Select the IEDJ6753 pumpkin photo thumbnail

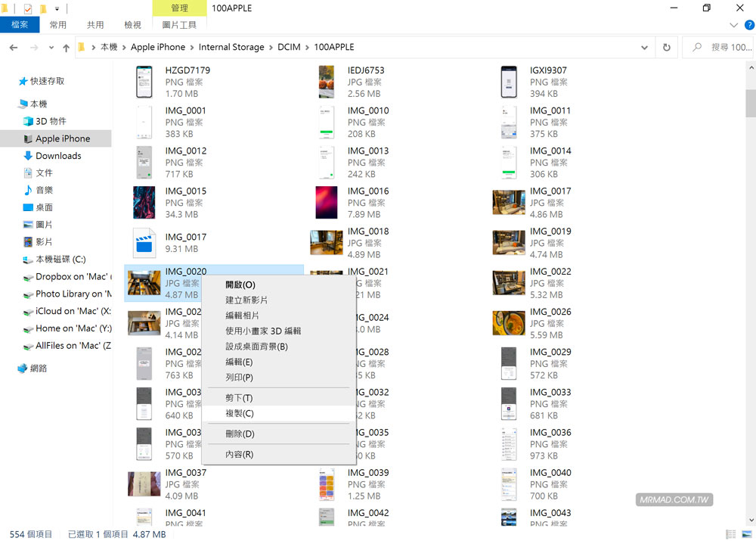click(327, 82)
